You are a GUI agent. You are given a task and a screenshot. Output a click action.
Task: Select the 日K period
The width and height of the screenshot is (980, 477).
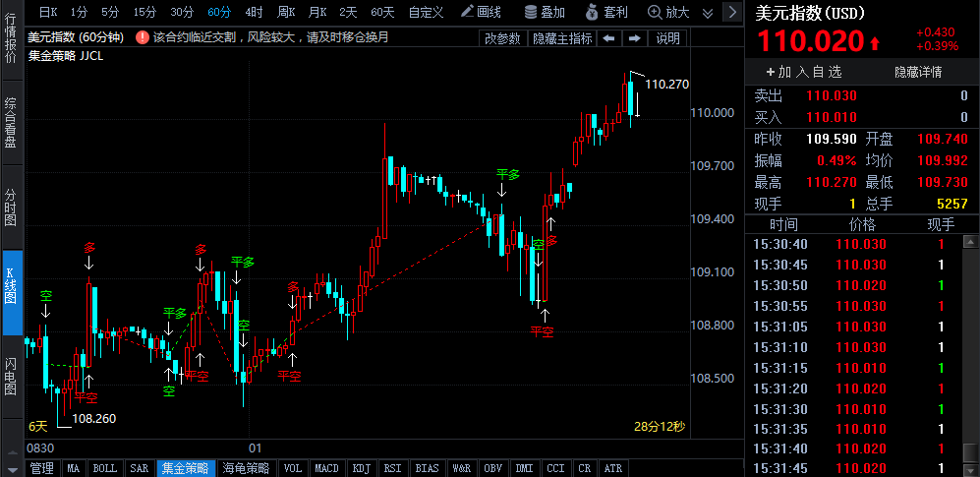coord(48,11)
